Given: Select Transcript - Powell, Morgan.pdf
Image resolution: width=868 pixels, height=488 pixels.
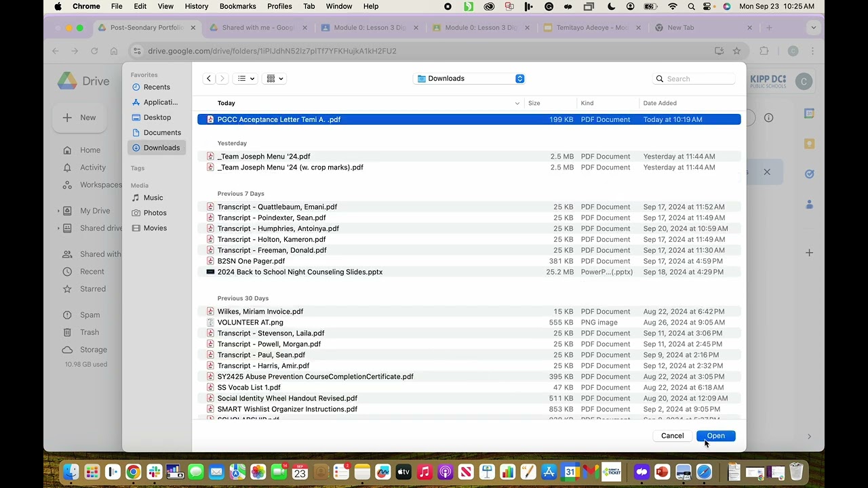Looking at the screenshot, I should click(x=469, y=344).
